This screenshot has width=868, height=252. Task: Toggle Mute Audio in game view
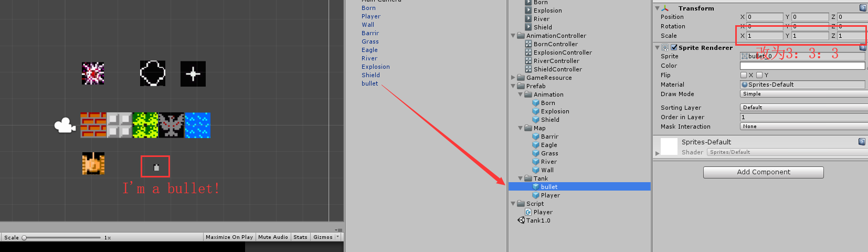(273, 237)
